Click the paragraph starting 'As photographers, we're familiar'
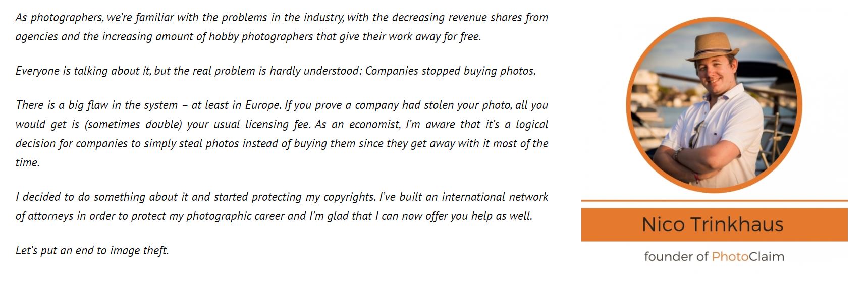 282,27
